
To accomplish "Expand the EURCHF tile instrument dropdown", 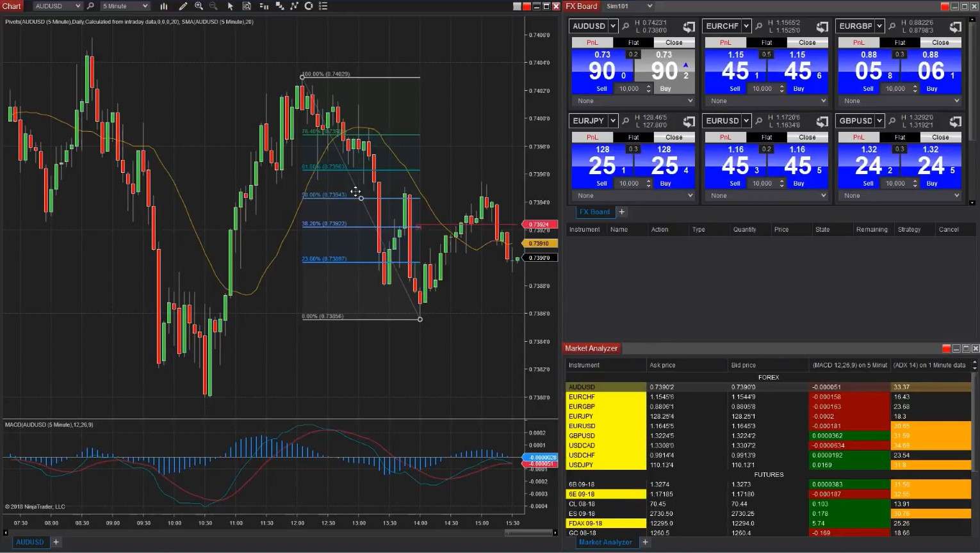I will click(x=746, y=26).
